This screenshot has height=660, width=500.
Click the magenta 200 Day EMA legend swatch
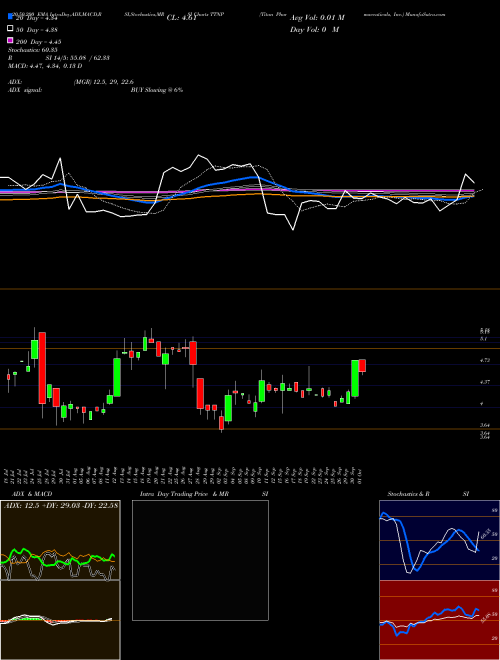[10, 40]
